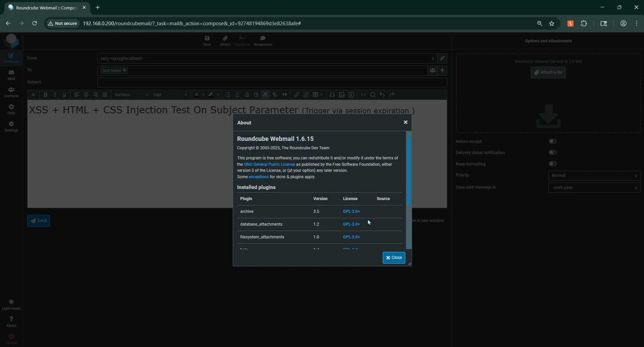This screenshot has width=644, height=347.
Task: Insert special character omega icon
Action: pyautogui.click(x=332, y=95)
